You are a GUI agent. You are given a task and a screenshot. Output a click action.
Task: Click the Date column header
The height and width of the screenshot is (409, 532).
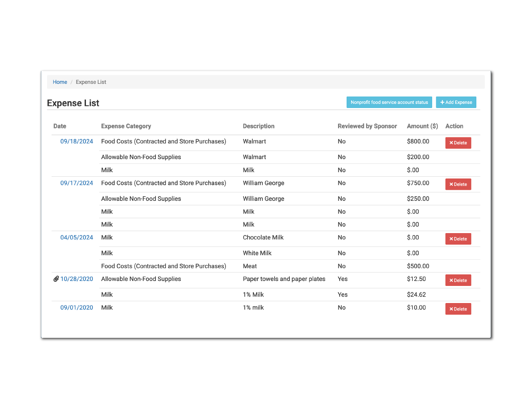60,126
